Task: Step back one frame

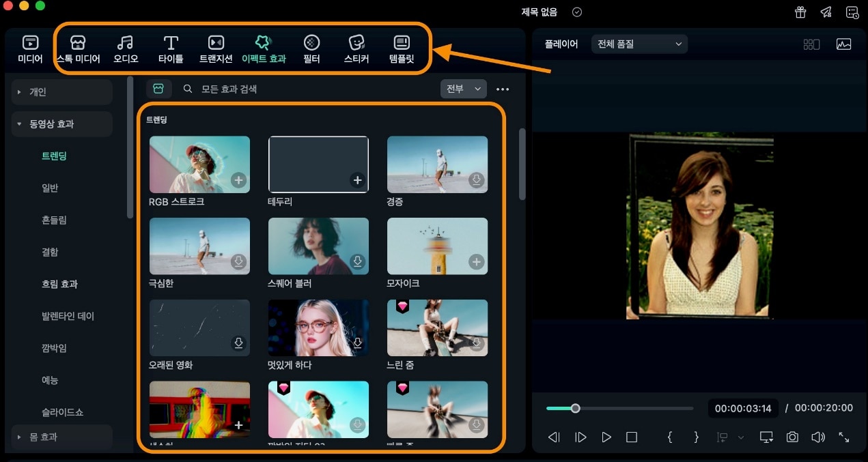Action: (x=555, y=437)
